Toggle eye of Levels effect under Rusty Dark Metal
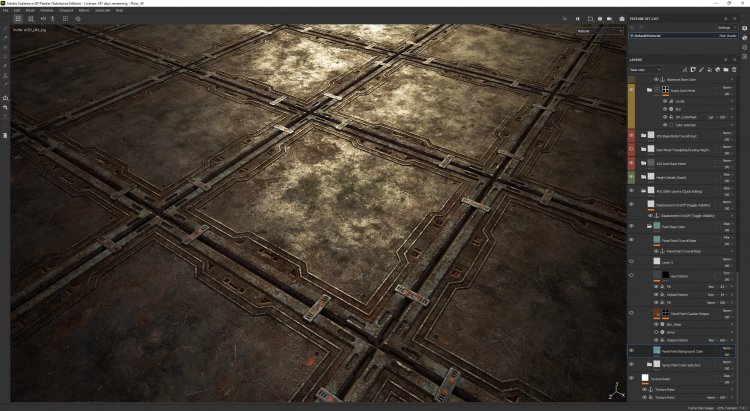 (x=665, y=101)
